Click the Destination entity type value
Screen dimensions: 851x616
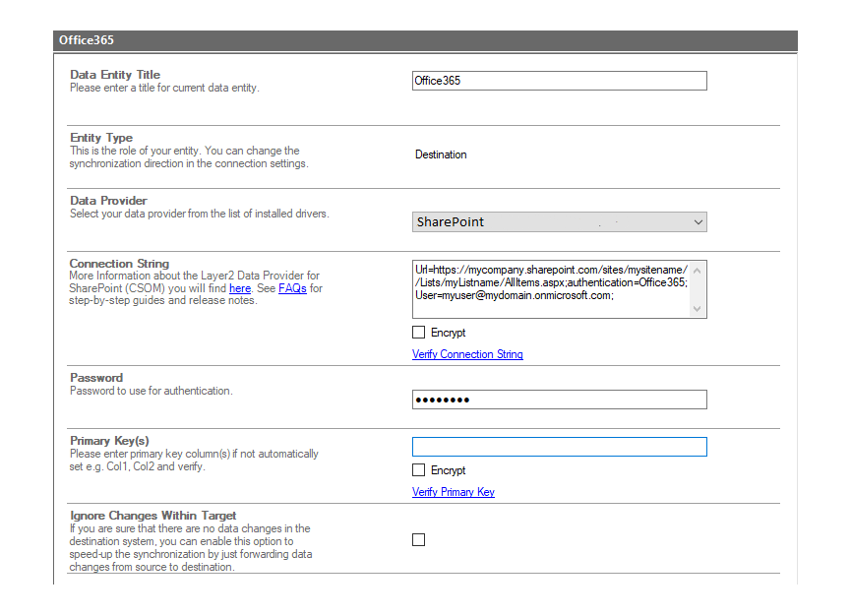click(x=441, y=154)
